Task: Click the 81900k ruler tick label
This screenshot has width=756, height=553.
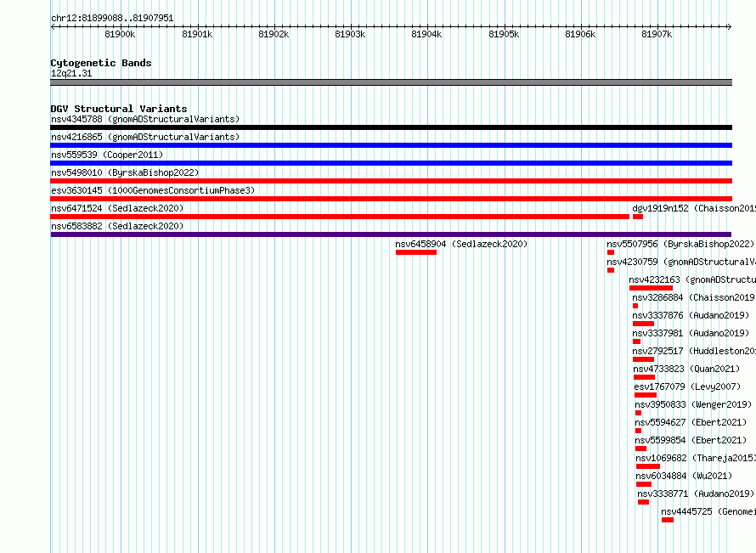Action: pos(120,34)
